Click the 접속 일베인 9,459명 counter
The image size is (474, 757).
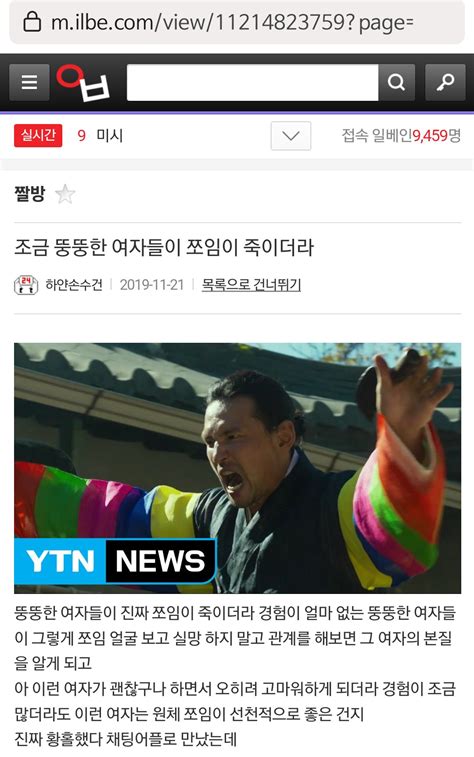401,136
